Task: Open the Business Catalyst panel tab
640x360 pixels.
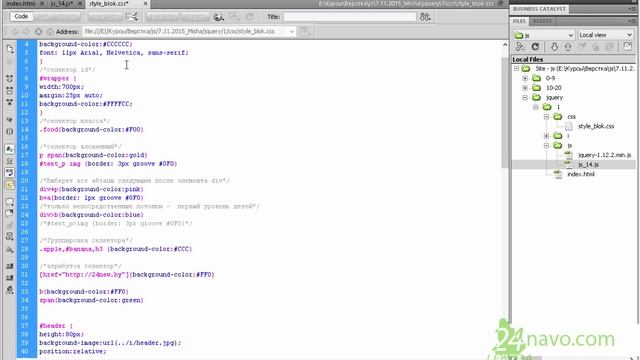Action: [539, 9]
